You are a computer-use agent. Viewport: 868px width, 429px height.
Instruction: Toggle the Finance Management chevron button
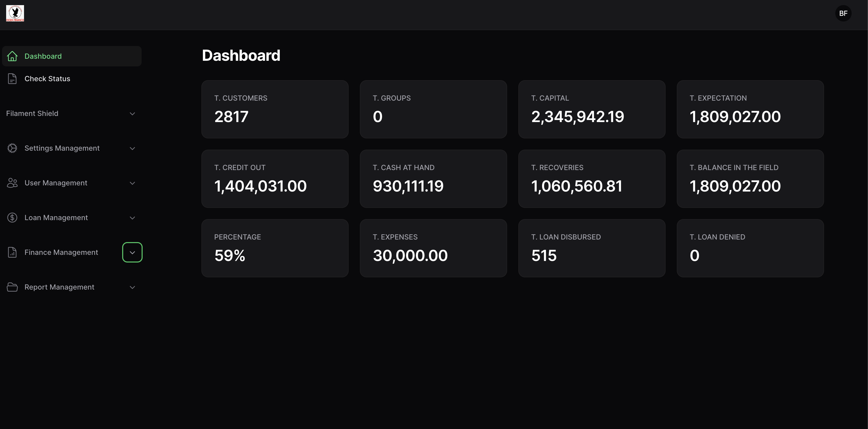pyautogui.click(x=132, y=253)
